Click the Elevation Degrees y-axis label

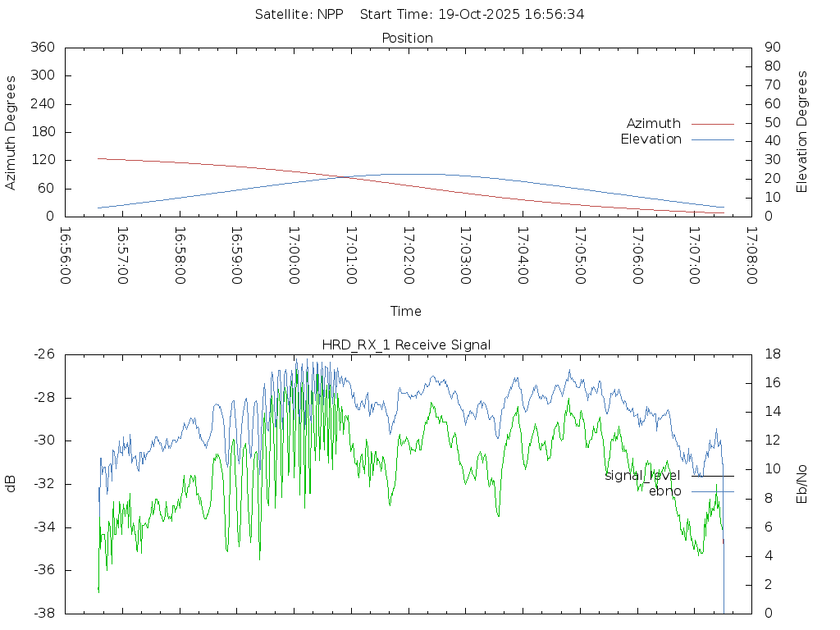pos(802,132)
